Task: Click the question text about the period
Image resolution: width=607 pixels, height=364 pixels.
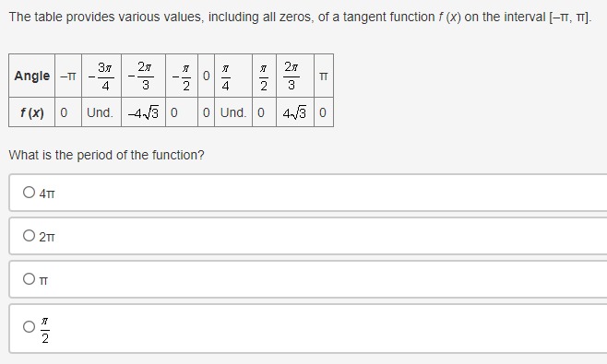Action: (x=106, y=155)
